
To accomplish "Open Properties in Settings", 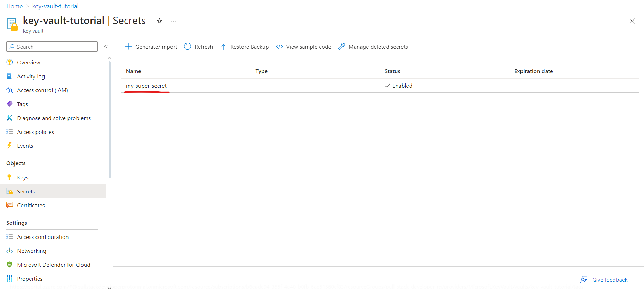I will (x=30, y=279).
